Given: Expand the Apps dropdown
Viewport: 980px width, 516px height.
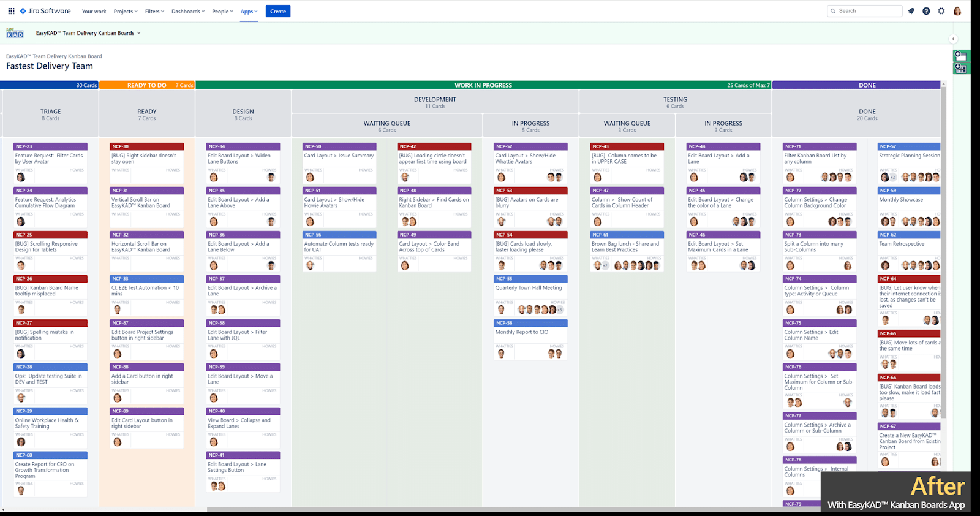Looking at the screenshot, I should tap(249, 12).
